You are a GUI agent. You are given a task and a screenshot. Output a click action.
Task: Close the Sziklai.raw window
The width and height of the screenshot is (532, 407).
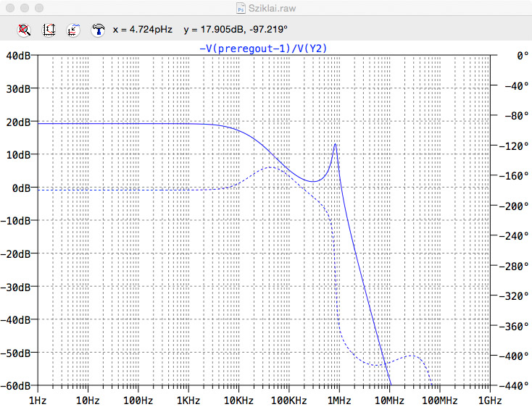pos(10,8)
